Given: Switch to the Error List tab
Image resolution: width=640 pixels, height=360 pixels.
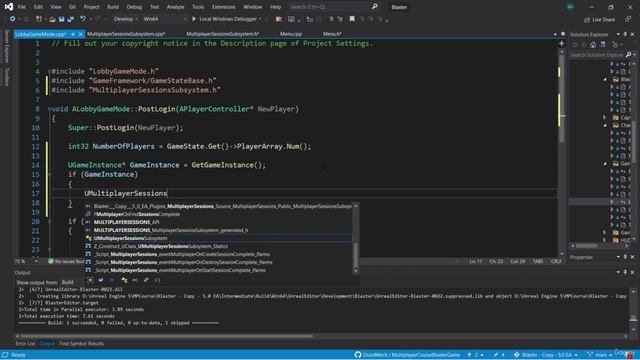Looking at the screenshot, I should [25, 344].
